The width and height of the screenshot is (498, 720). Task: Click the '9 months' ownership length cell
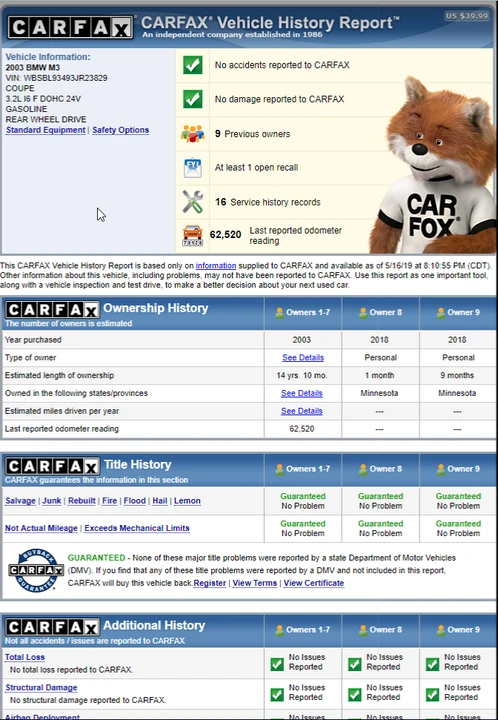click(457, 375)
